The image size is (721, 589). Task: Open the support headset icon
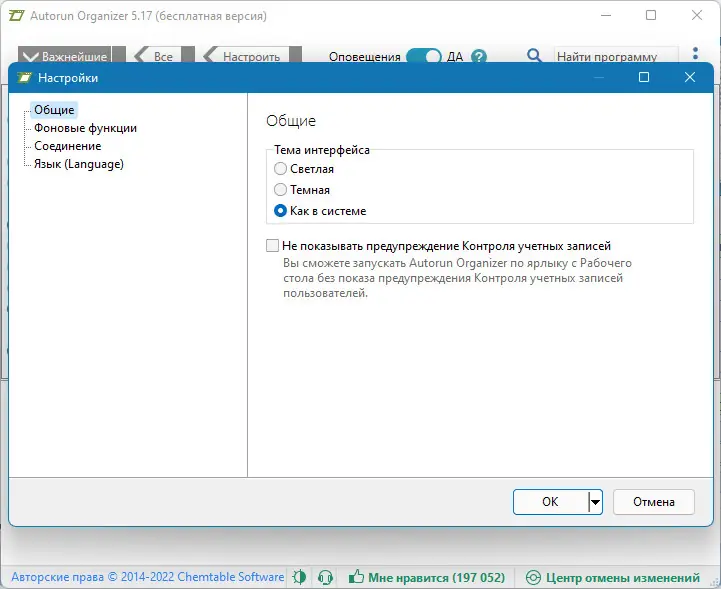[326, 577]
